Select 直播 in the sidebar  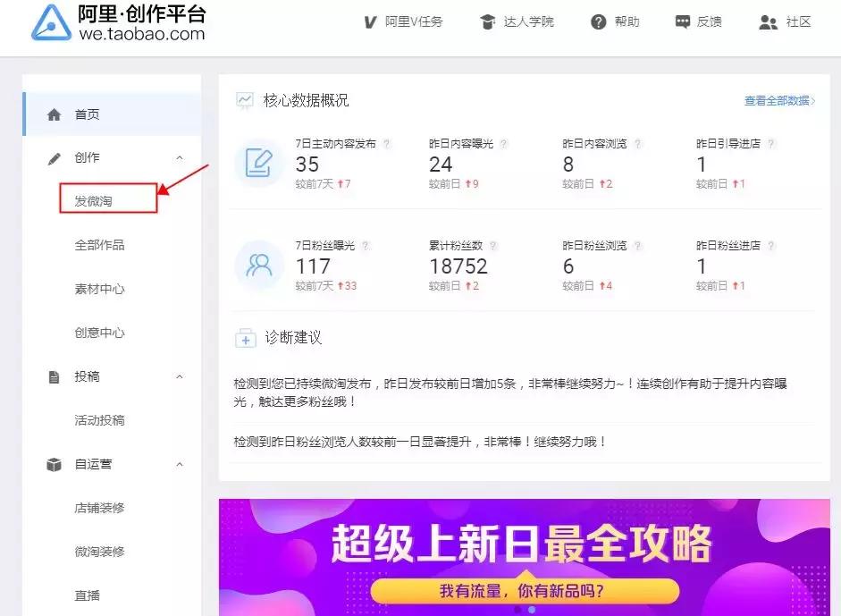87,595
